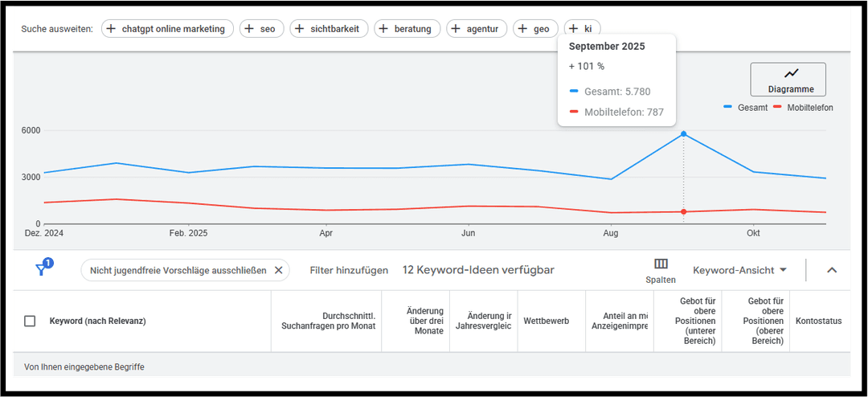Add 'beratung' suggestion chip
Screen dimensions: 868x397
pos(407,29)
